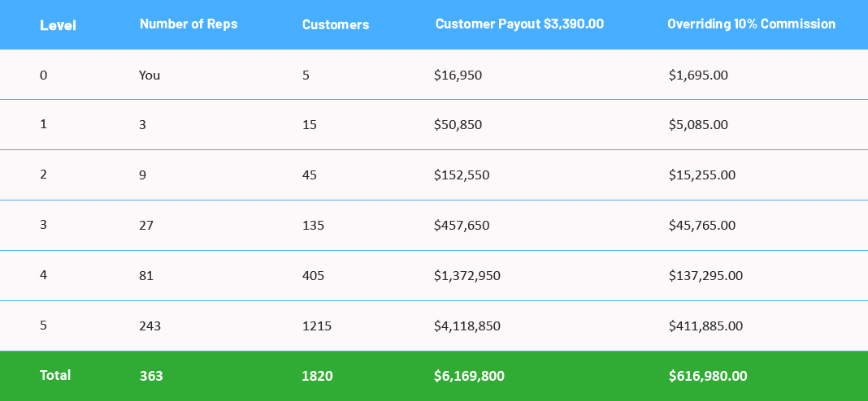Click the $16,950 payout cell

click(458, 75)
